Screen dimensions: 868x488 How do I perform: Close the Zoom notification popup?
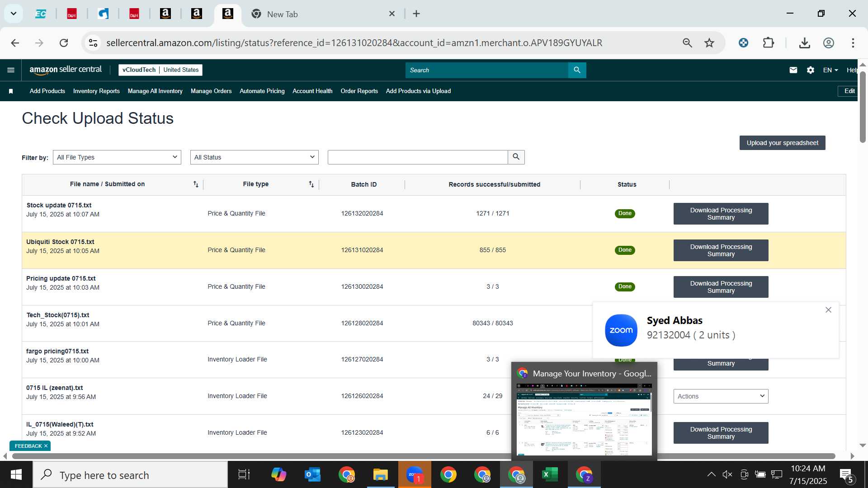tap(828, 310)
